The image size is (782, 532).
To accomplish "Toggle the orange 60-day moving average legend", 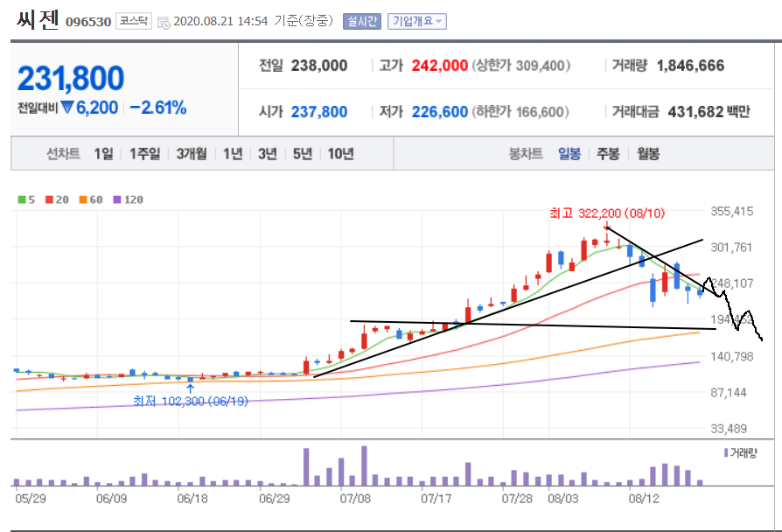I will click(90, 199).
